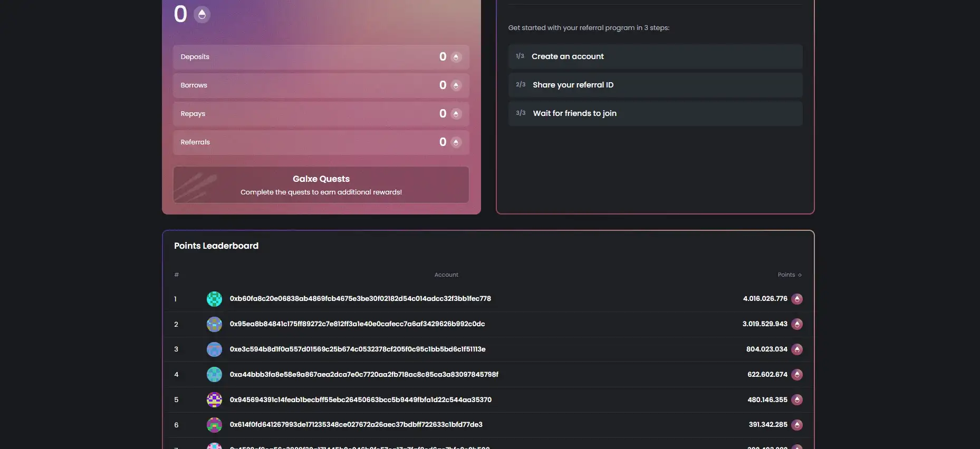This screenshot has height=449, width=980.
Task: Click the droplet icon in Deposits row
Action: 456,57
